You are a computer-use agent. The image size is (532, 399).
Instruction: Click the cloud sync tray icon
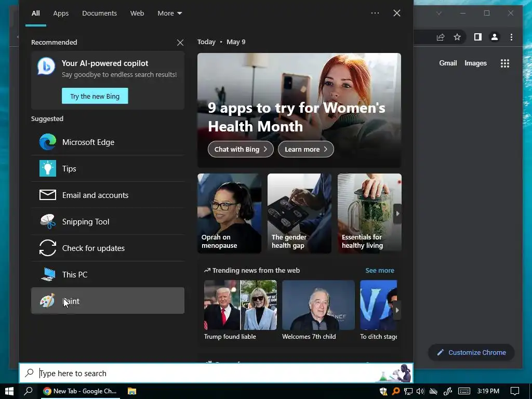[433, 391]
